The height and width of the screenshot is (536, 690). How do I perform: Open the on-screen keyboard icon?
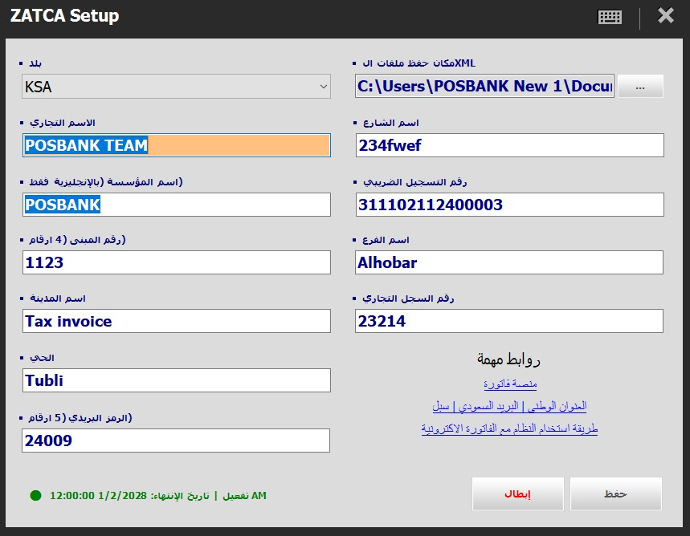[x=609, y=17]
